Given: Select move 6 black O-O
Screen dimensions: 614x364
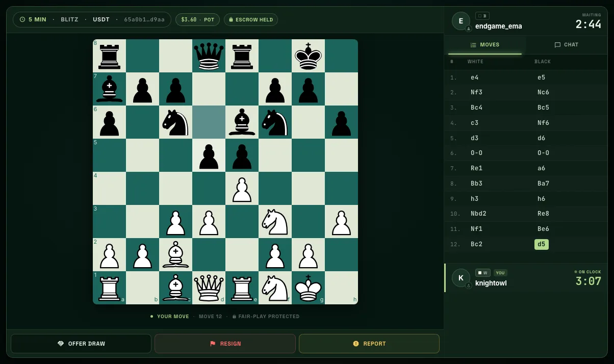Looking at the screenshot, I should click(545, 153).
